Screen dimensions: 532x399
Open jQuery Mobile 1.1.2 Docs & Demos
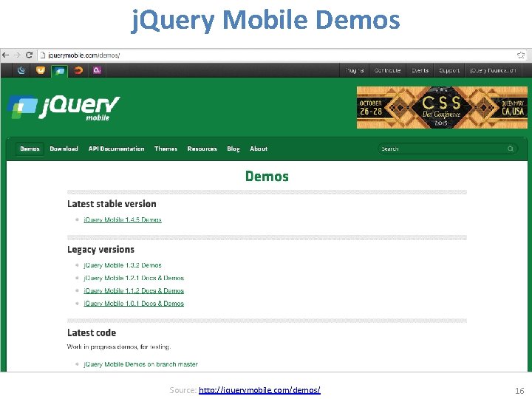[134, 290]
